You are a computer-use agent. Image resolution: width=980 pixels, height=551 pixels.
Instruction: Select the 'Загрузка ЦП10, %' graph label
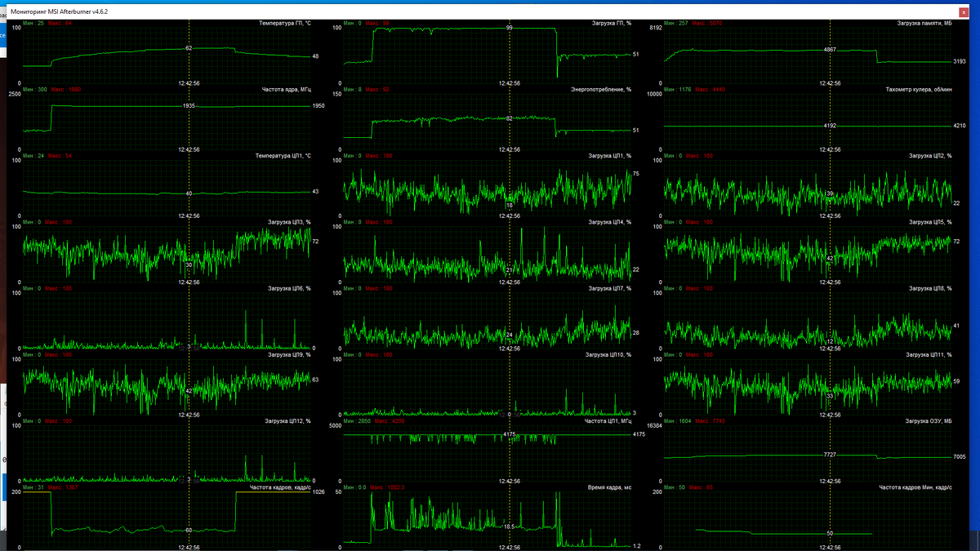[x=608, y=354]
